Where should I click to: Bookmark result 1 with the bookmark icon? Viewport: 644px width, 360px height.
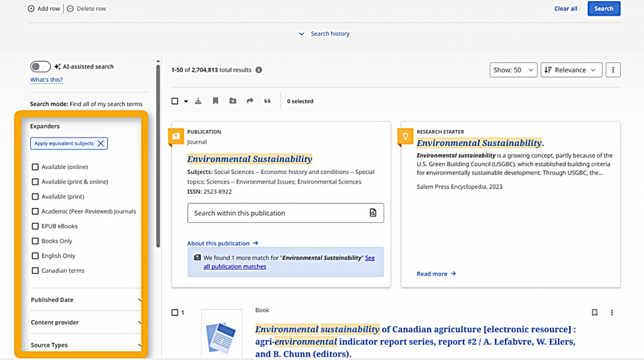595,313
